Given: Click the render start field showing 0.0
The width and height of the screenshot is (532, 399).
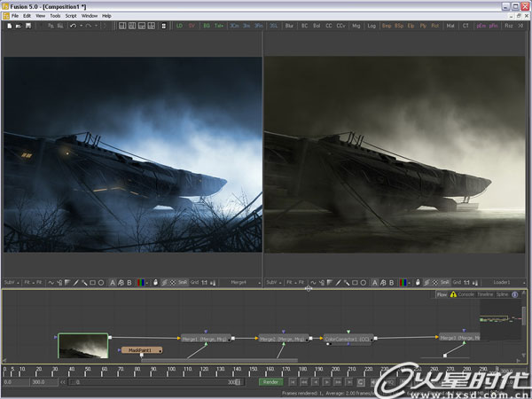Looking at the screenshot, I should (16, 382).
